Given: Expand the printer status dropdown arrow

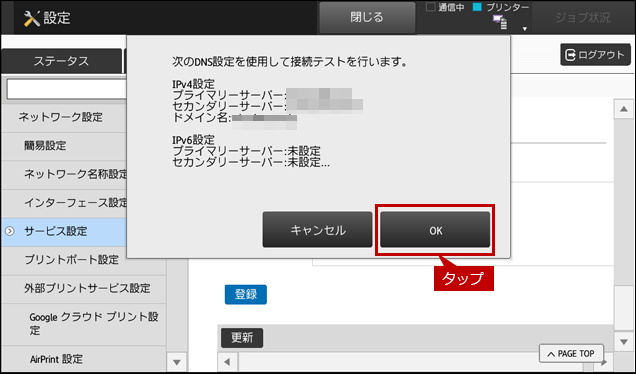Looking at the screenshot, I should point(524,28).
